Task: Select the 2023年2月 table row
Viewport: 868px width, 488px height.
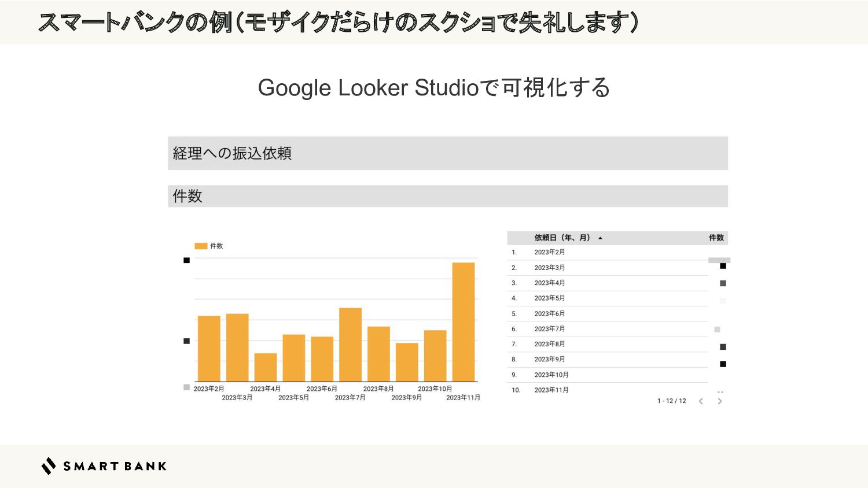Action: click(617, 252)
